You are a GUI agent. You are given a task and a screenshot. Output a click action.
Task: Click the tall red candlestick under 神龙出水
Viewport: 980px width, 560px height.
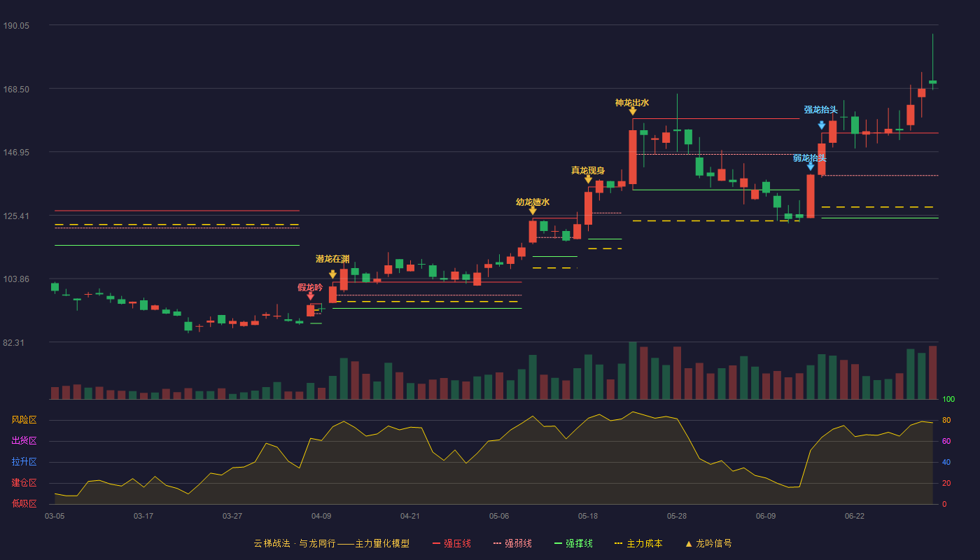click(x=633, y=157)
